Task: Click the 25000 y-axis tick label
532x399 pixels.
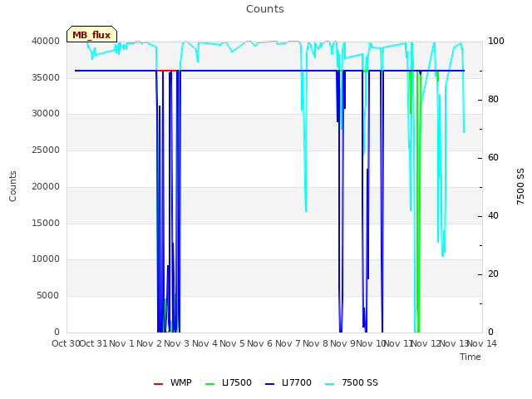Action: coord(46,150)
